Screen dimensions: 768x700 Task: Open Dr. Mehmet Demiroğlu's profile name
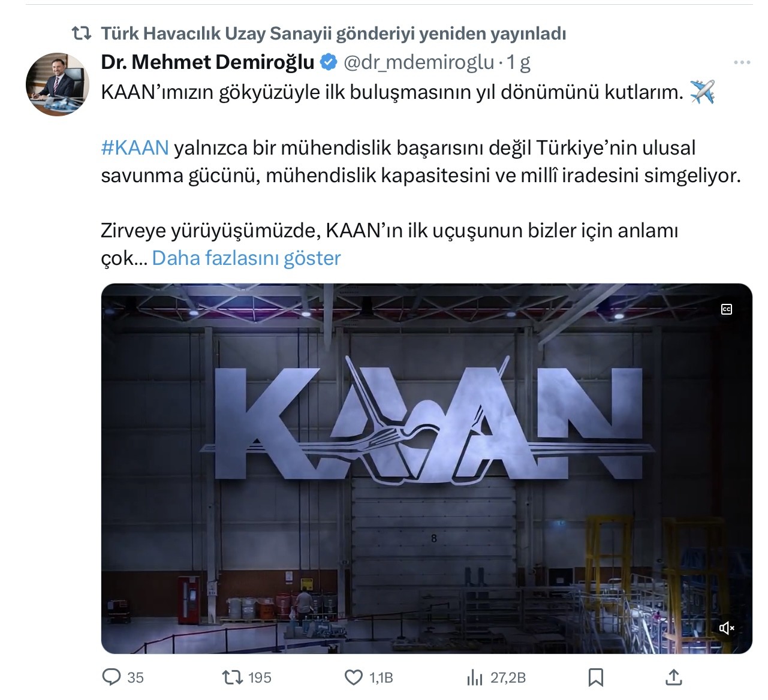(x=207, y=62)
